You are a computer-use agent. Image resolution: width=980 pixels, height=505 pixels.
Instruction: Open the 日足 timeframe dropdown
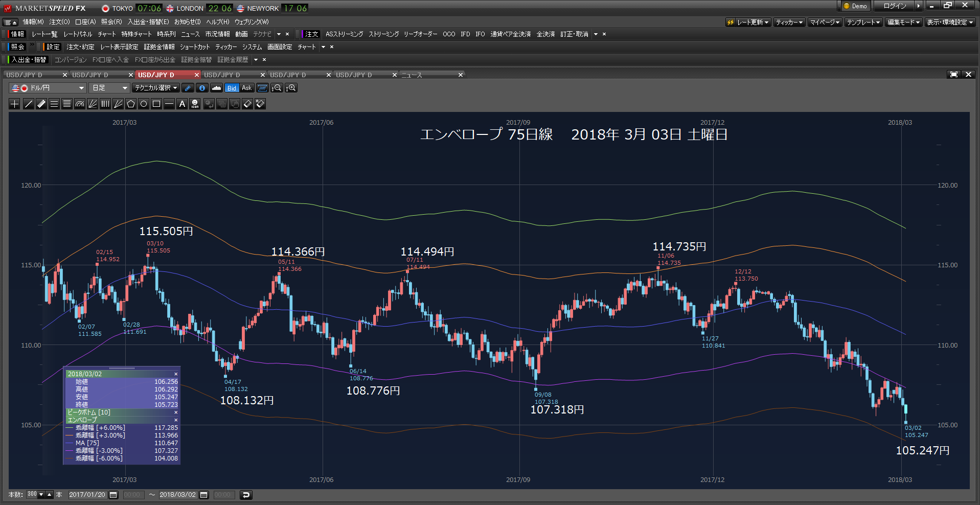[109, 88]
